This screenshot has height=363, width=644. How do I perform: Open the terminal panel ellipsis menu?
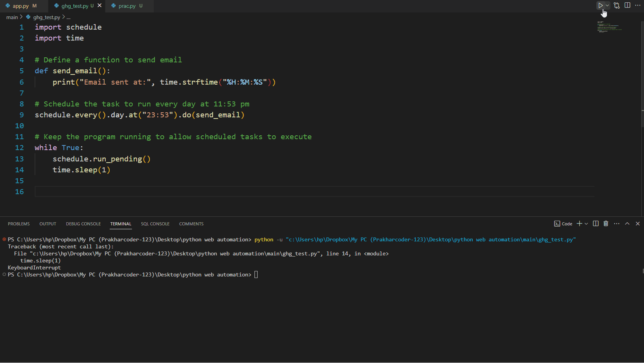coord(616,223)
